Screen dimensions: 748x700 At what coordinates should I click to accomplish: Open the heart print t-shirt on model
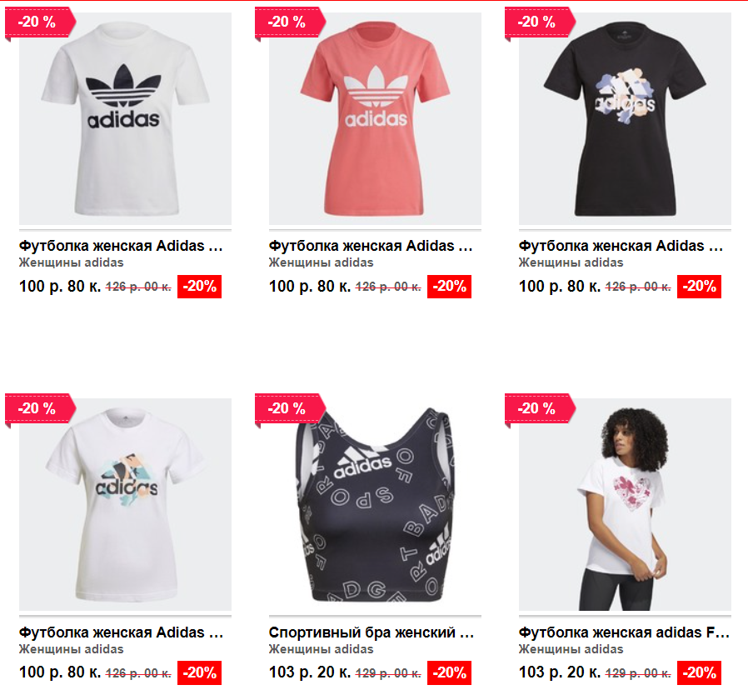[x=625, y=504]
